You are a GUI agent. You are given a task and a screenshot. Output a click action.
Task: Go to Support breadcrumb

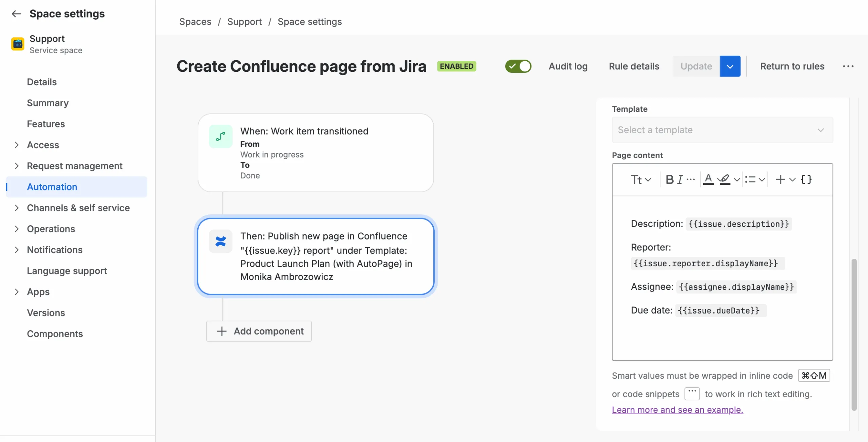(244, 22)
